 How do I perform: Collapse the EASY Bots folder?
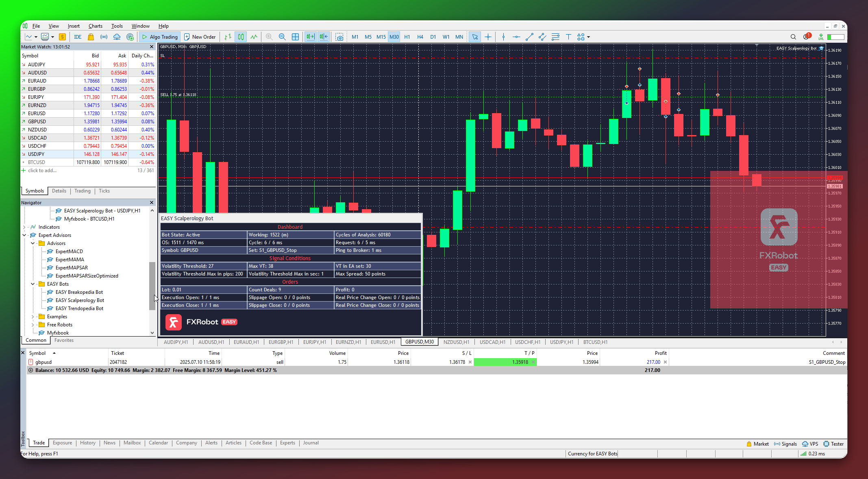[33, 284]
